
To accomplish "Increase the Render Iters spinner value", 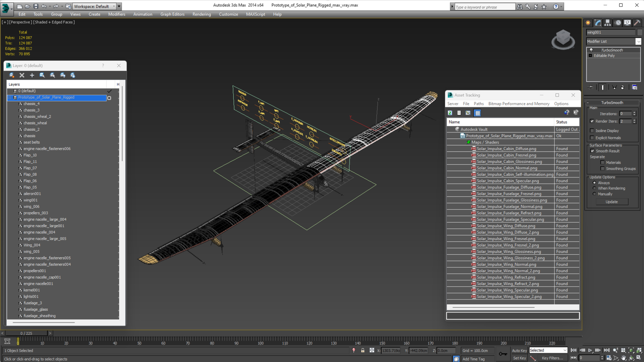I will click(634, 120).
